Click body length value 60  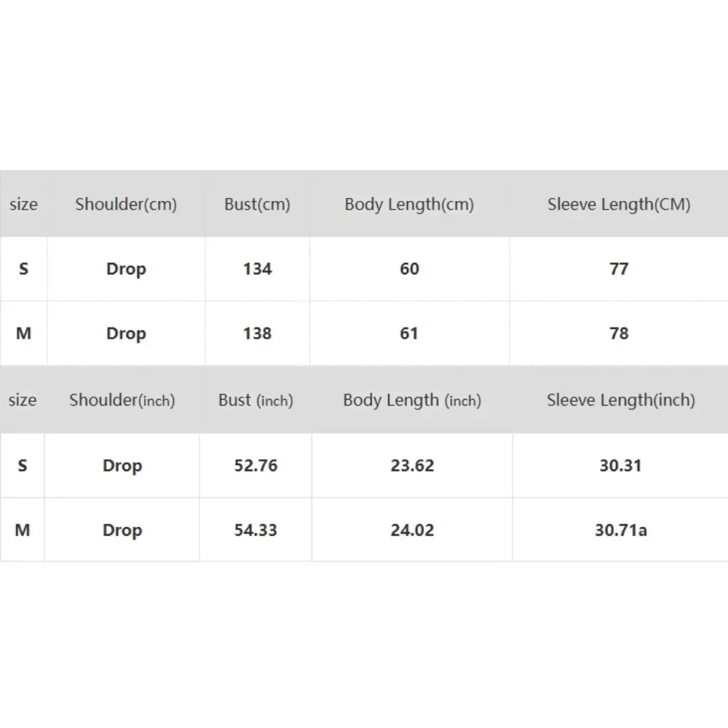point(409,269)
